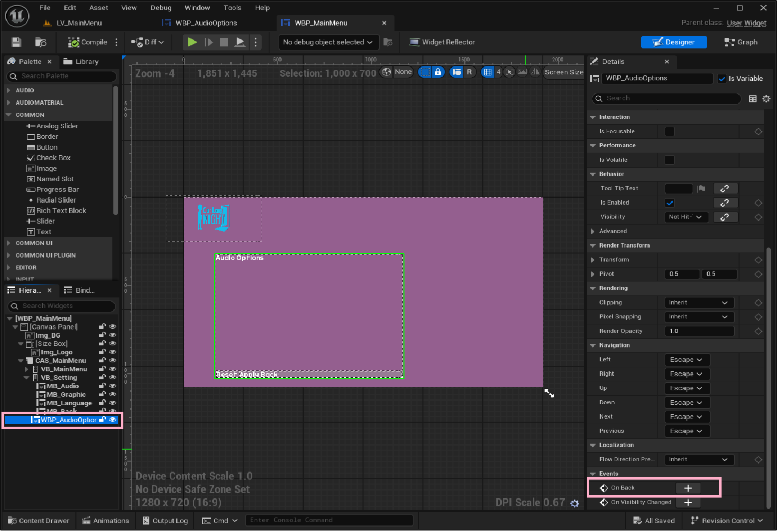Toggle the viewport grid snapping icon
The width and height of the screenshot is (777, 532).
pos(488,72)
